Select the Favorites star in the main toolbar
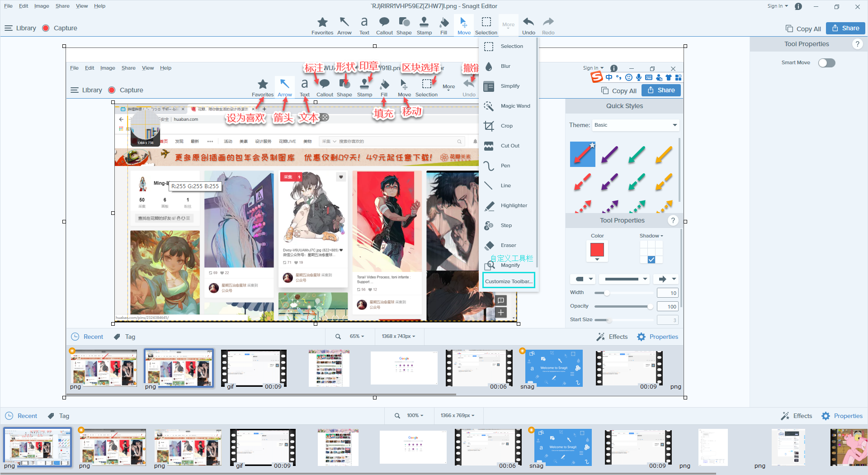This screenshot has width=868, height=475. click(x=322, y=26)
